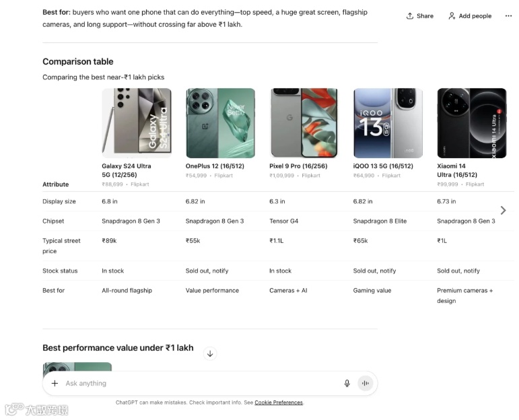The image size is (519, 420).
Task: Click the Galaxy S24 Ultra 5G title
Action: point(127,170)
